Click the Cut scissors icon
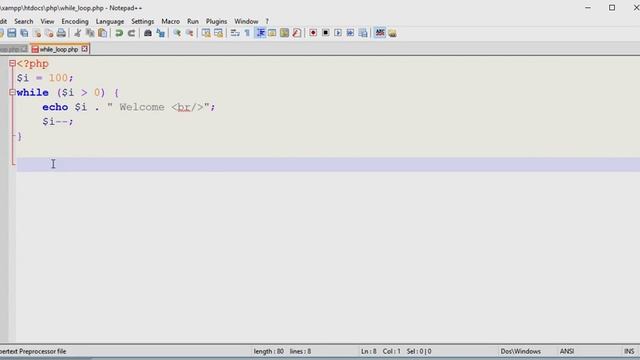The height and width of the screenshot is (360, 640). pyautogui.click(x=78, y=33)
